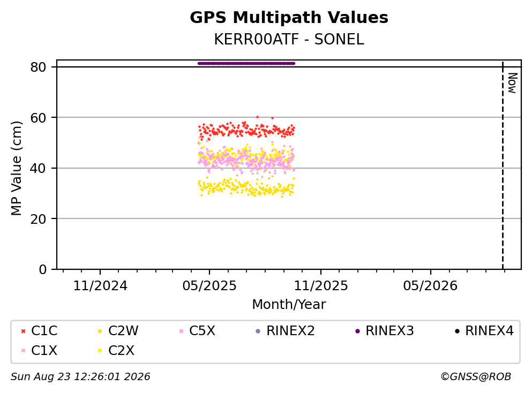Click the GPS Multipath Values title
Viewport: 532px width, 393px height.
tap(289, 18)
